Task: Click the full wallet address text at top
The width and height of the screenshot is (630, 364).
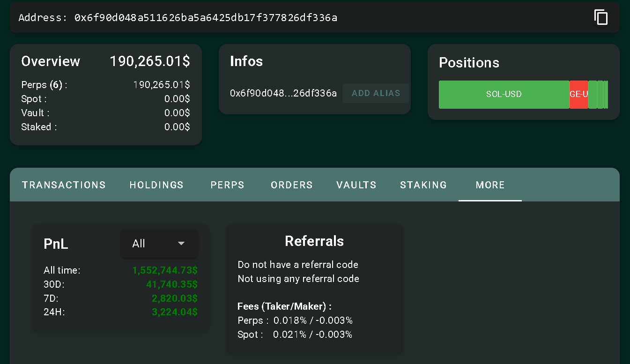Action: 206,18
